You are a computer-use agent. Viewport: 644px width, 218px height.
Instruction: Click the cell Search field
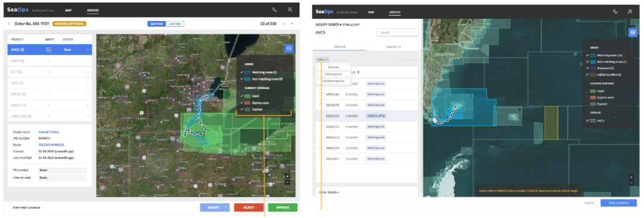[x=397, y=32]
